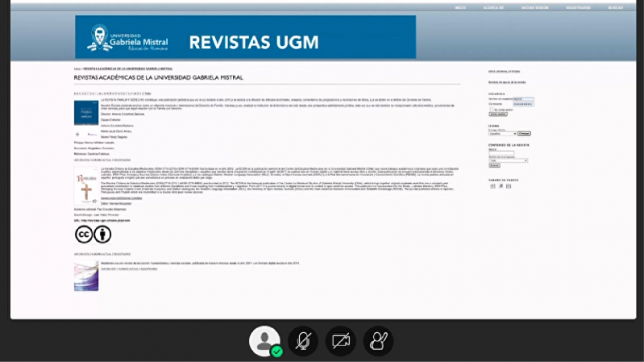This screenshot has height=362, width=644.
Task: Open Acerca de in top navigation
Action: tap(493, 8)
